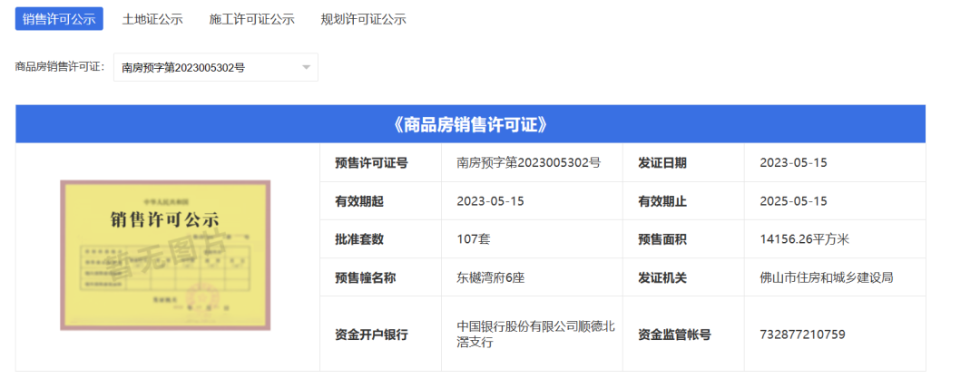This screenshot has width=980, height=388.
Task: Click the 批准套数 label cell
Action: [380, 239]
